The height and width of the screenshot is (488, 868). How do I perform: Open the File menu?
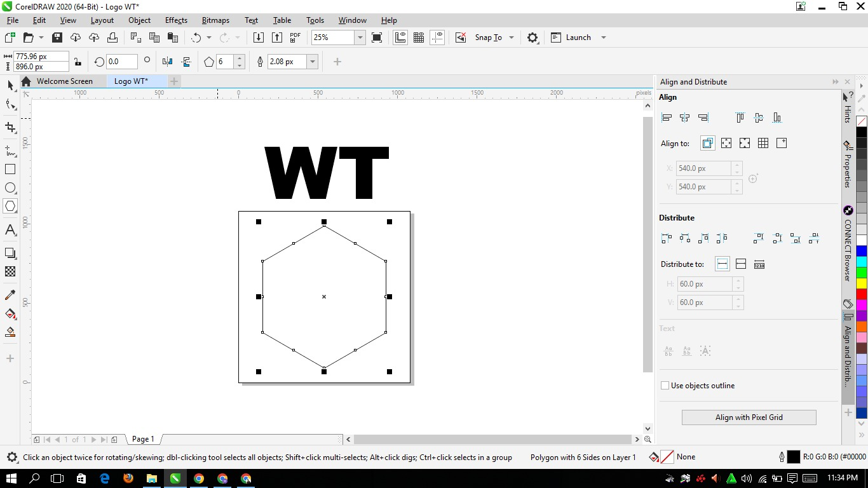13,20
